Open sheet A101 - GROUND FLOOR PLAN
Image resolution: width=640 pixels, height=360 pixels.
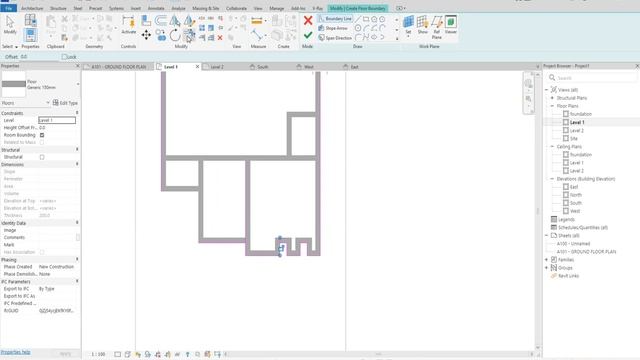point(586,251)
